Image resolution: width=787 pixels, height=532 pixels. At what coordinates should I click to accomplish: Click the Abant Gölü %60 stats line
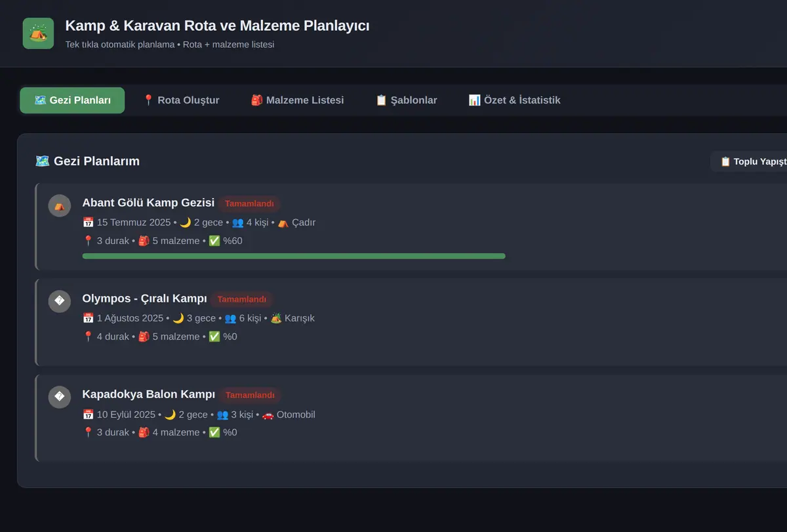click(162, 241)
